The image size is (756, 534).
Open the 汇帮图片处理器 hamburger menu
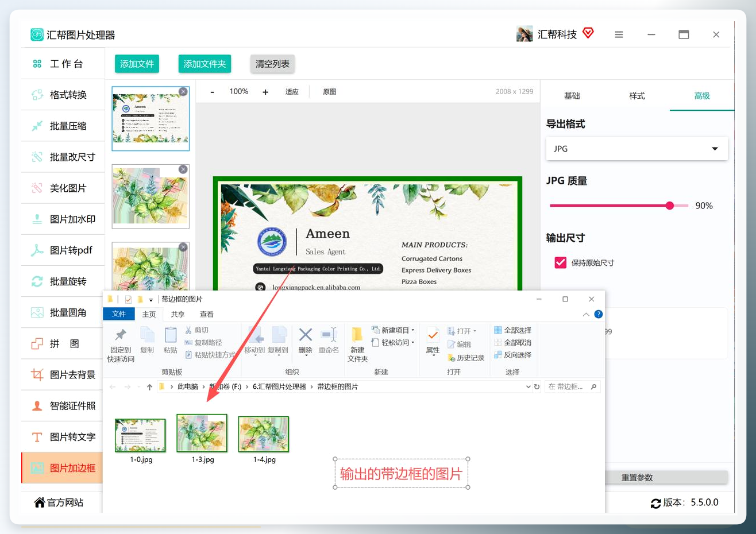(x=619, y=34)
